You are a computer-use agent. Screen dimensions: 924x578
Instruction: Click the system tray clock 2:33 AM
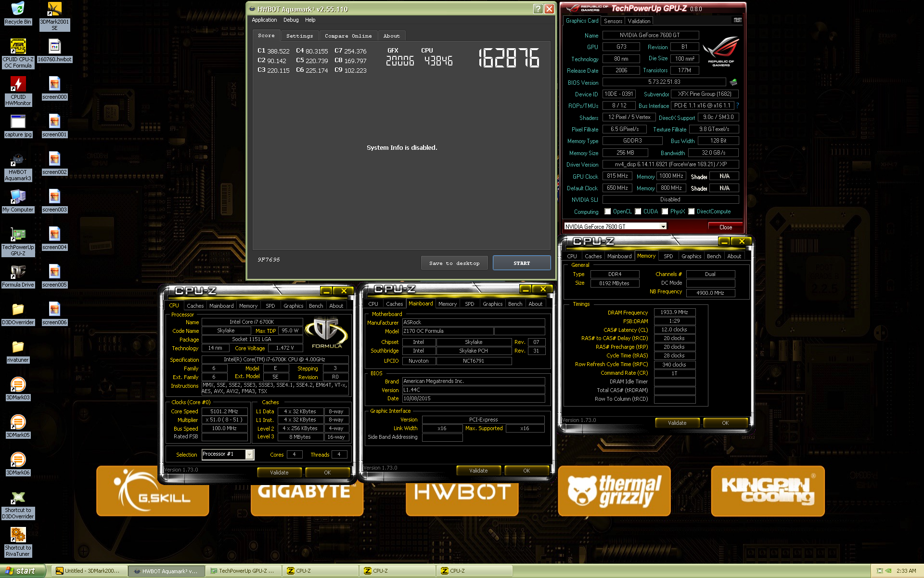(x=906, y=571)
